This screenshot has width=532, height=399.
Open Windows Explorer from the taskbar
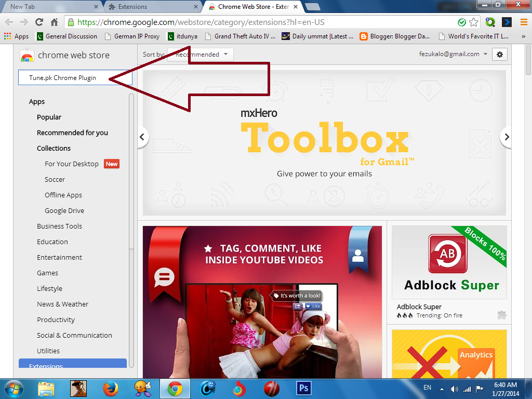(46, 389)
